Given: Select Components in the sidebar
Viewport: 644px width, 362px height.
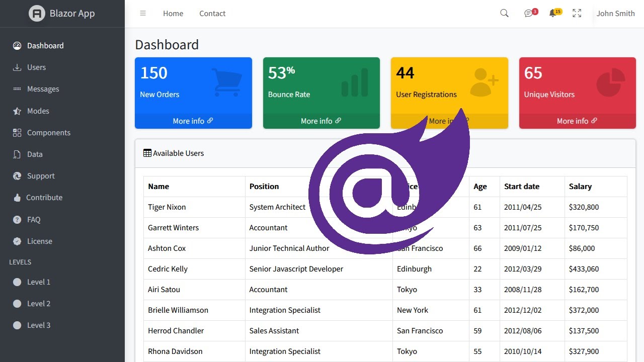Looking at the screenshot, I should click(62, 133).
